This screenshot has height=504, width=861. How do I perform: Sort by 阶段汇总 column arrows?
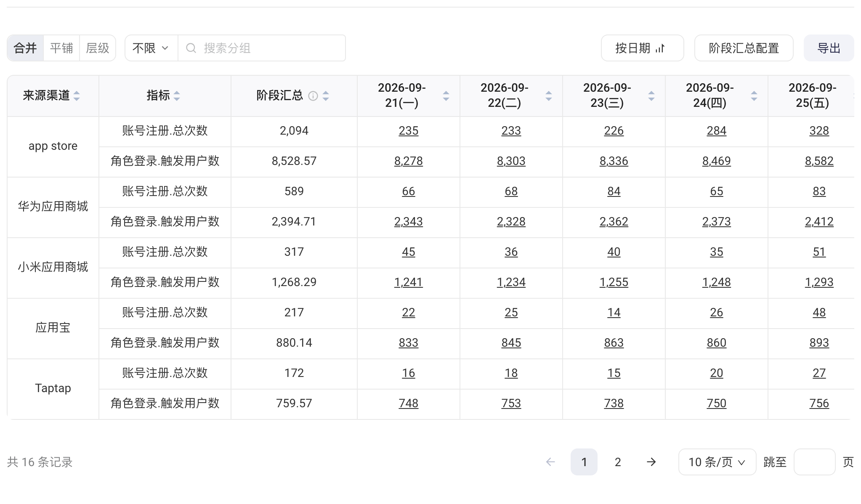[x=326, y=96]
